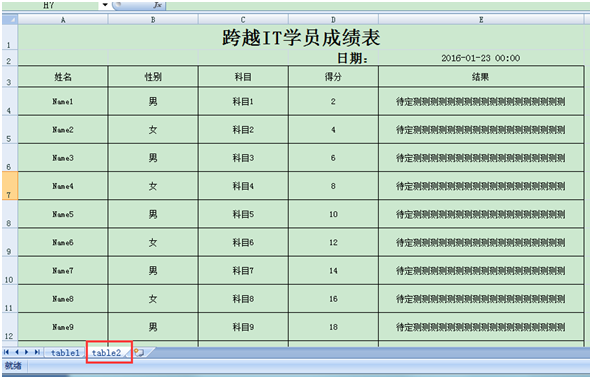The width and height of the screenshot is (592, 379).
Task: Select row 6 header
Action: pyautogui.click(x=9, y=157)
